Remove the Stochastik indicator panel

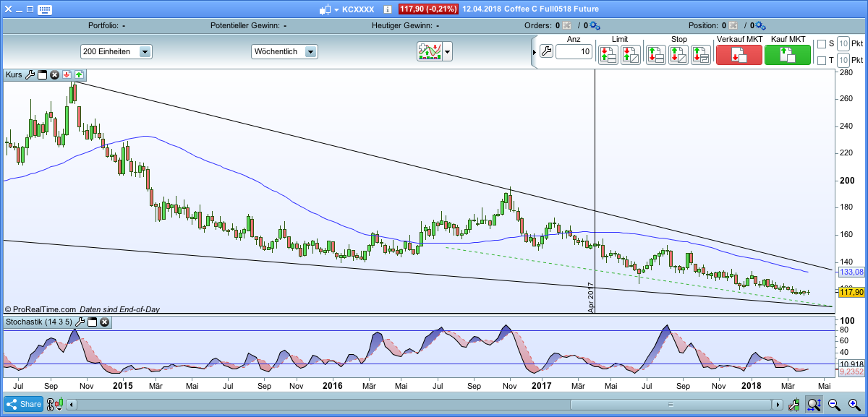coord(104,322)
